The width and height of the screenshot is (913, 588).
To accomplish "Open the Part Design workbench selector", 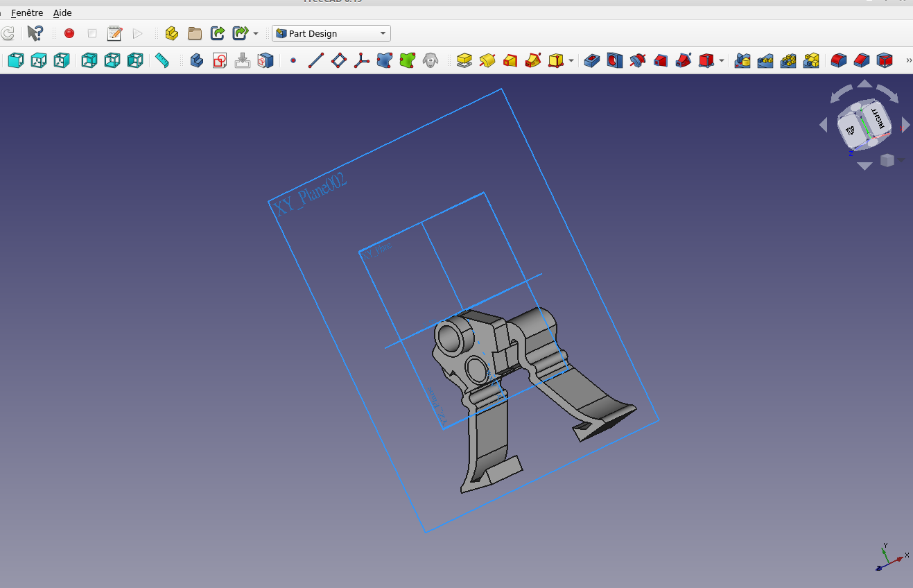I will pyautogui.click(x=331, y=33).
